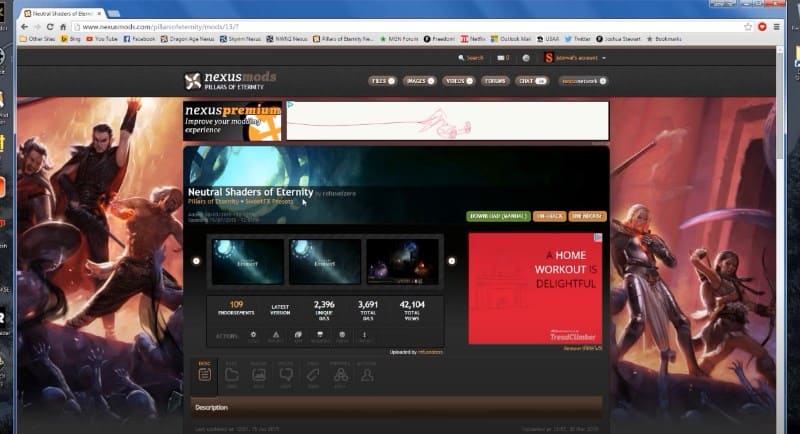Click the address bar URL field

click(x=406, y=27)
